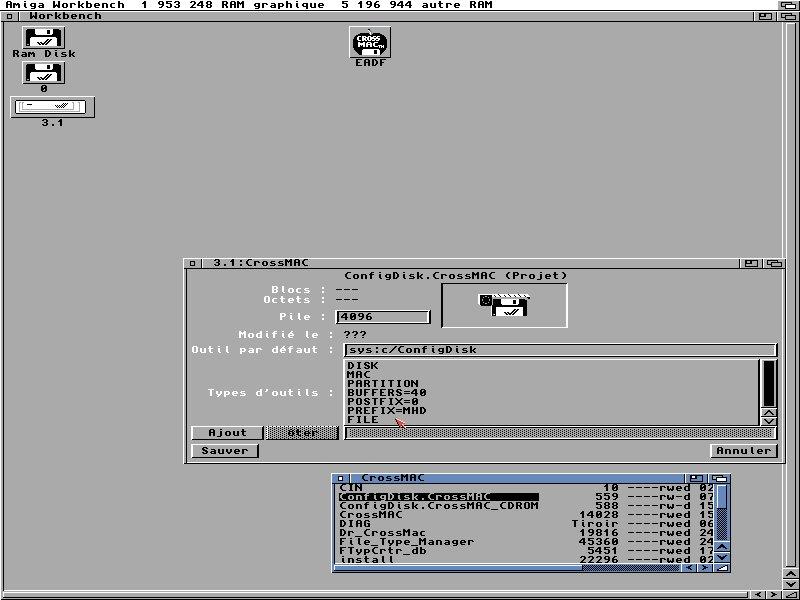The width and height of the screenshot is (800, 600).
Task: Click the CrossMAC window sizing gadget
Action: (x=722, y=568)
